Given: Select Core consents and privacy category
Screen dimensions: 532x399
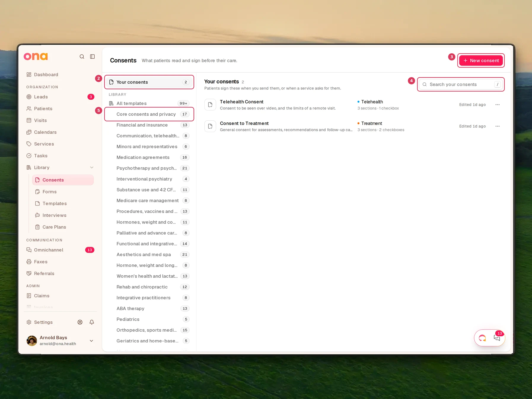Looking at the screenshot, I should pos(149,114).
